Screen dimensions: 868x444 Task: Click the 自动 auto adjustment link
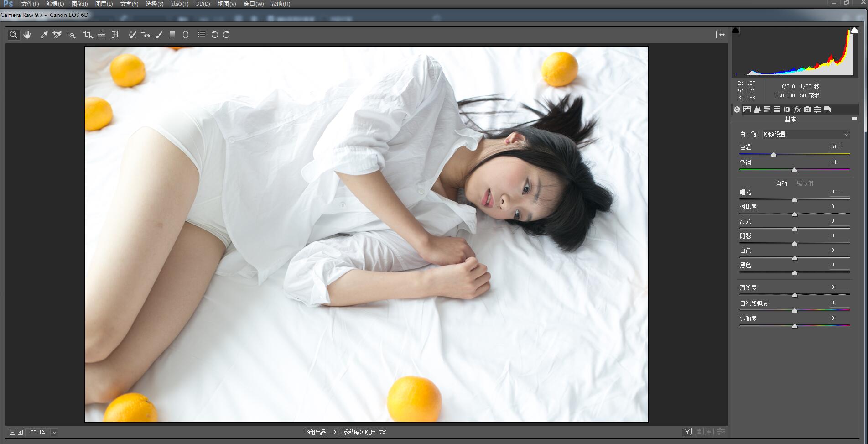(x=781, y=183)
